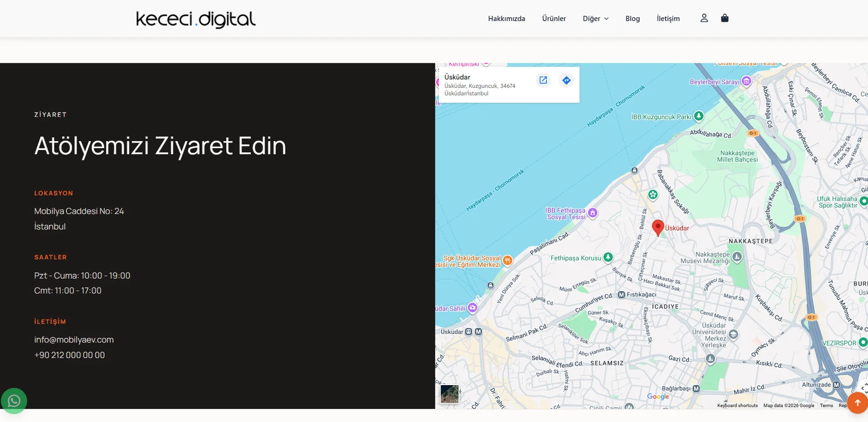This screenshot has width=868, height=422.
Task: Click the Beylerbeyi Sarayı museum marker
Action: point(746,81)
